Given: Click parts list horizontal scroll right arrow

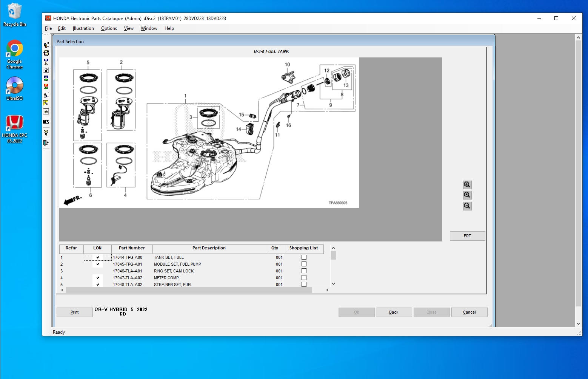Looking at the screenshot, I should 327,290.
